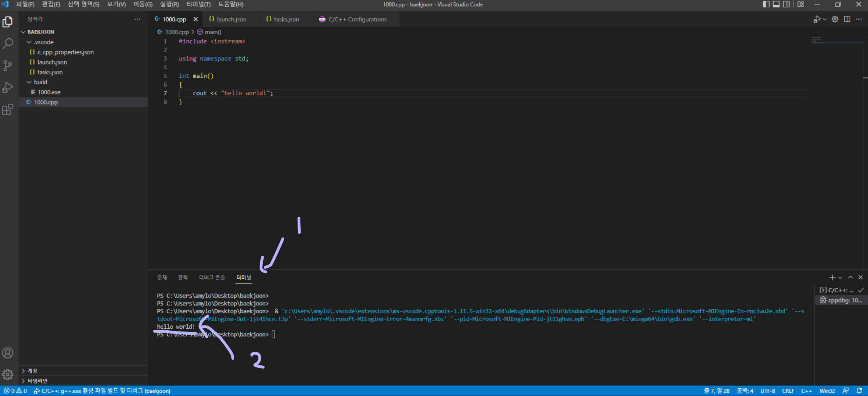Toggle the bottom panel layout icon
Screen dimensions: 868x396
776,4
